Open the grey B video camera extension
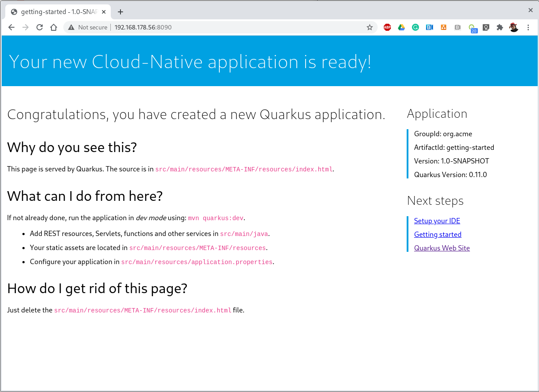Viewport: 539px width, 392px height. pyautogui.click(x=458, y=27)
